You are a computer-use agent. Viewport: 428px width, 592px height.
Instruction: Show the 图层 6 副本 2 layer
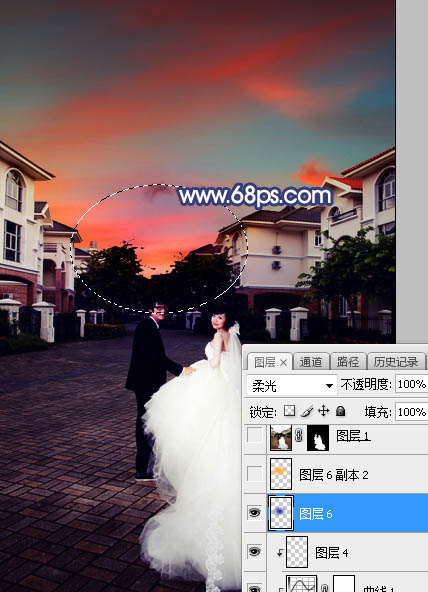tap(255, 473)
